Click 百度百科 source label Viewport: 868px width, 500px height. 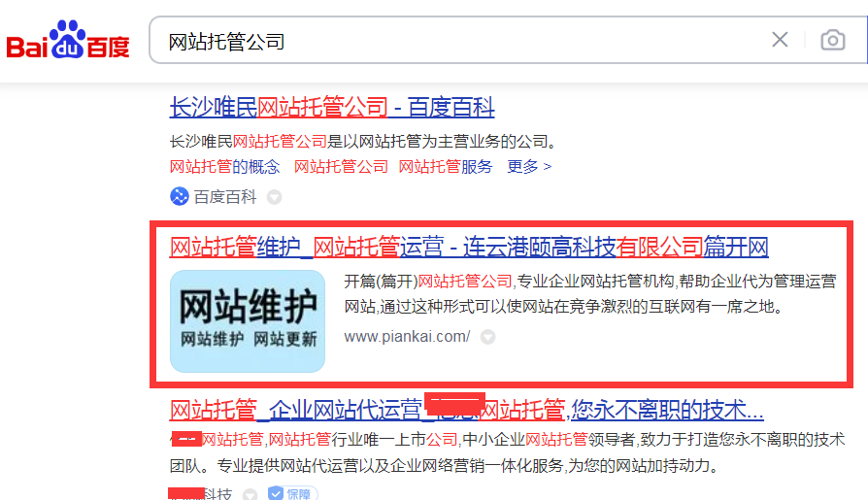pyautogui.click(x=224, y=196)
